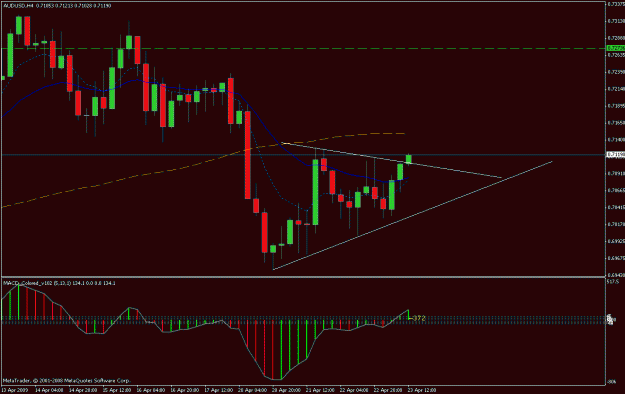The height and width of the screenshot is (394, 625).
Task: Click the MetaTrader MetaQuotes copyright text
Action: (x=67, y=381)
